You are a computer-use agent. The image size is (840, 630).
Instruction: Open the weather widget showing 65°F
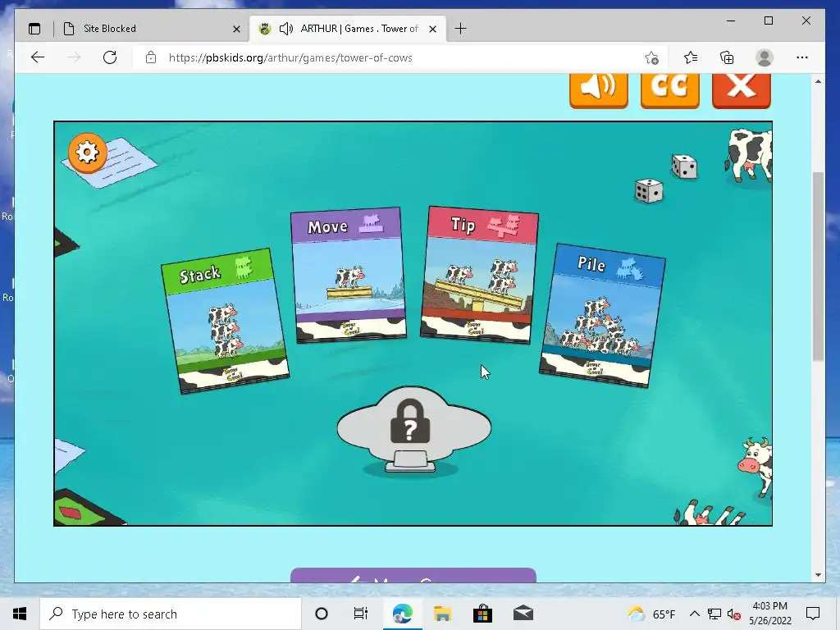coord(651,614)
